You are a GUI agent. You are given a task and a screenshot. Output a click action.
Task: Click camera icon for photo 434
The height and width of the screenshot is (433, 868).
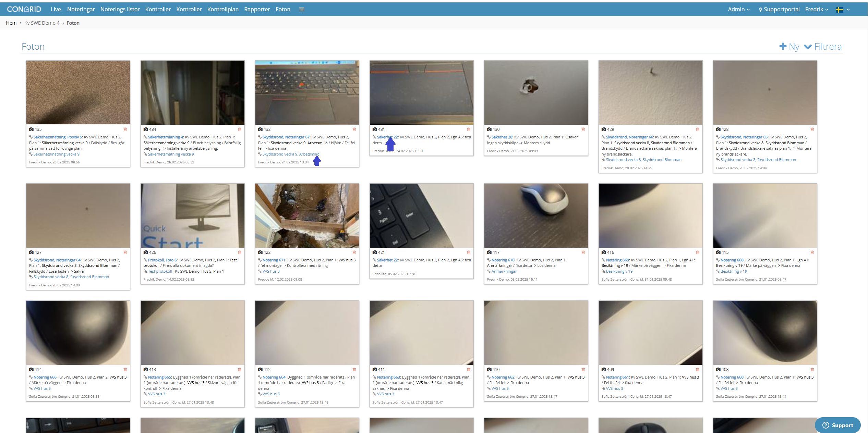(x=146, y=129)
